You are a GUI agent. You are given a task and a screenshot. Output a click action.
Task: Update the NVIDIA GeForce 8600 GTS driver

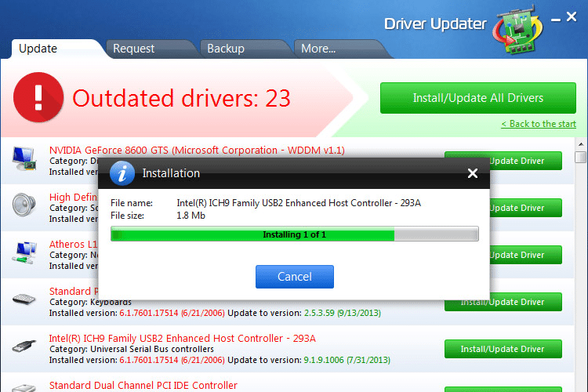[x=526, y=161]
